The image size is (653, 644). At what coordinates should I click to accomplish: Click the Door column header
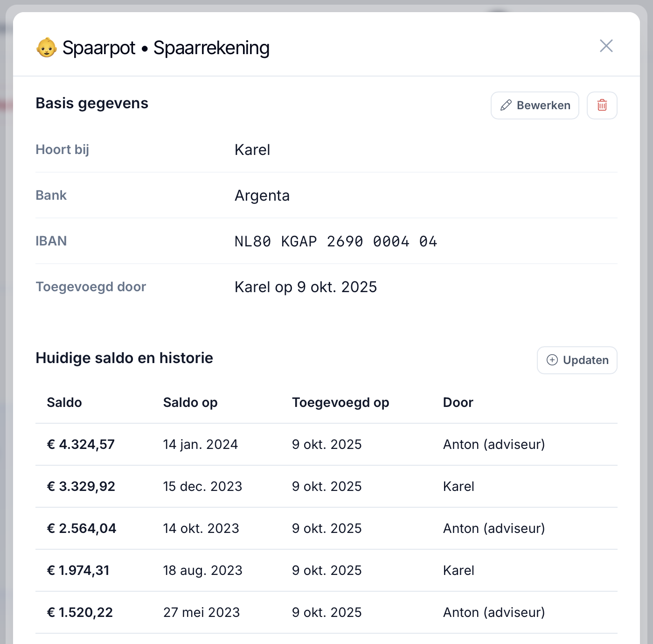point(458,402)
